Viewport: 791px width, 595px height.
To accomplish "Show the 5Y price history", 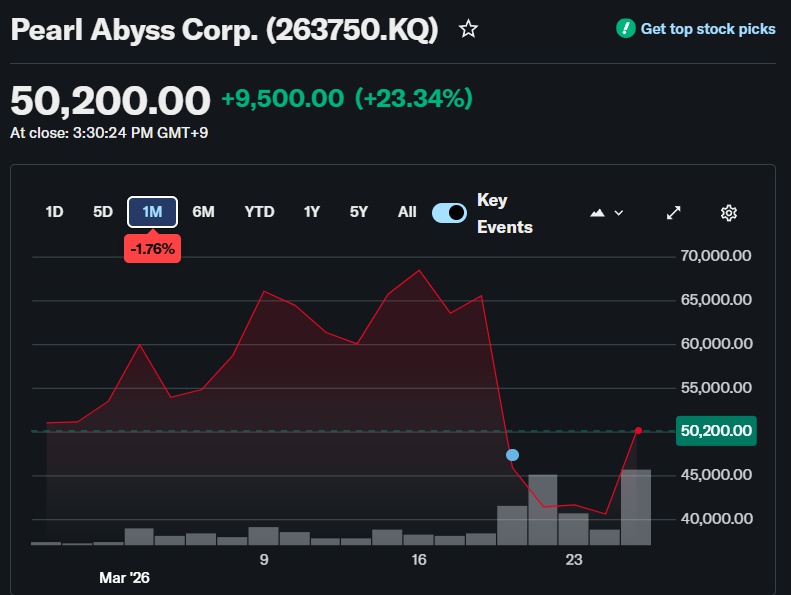I will (x=359, y=212).
